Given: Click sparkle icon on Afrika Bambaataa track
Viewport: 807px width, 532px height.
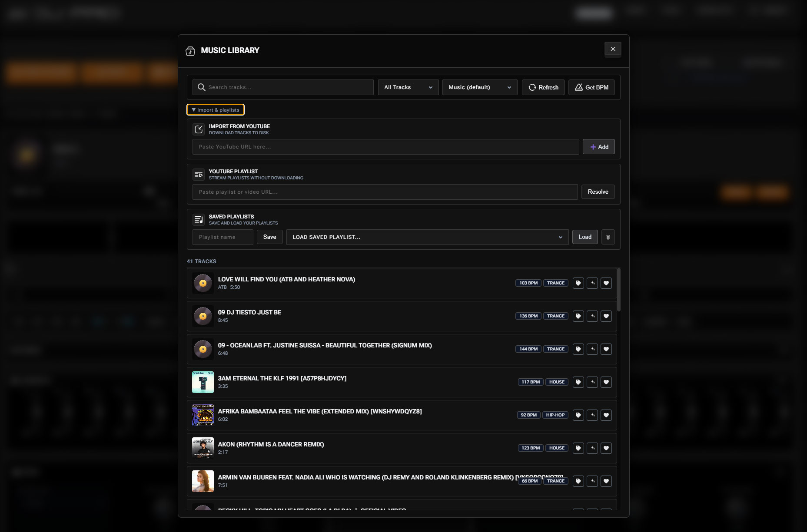Looking at the screenshot, I should [x=592, y=415].
